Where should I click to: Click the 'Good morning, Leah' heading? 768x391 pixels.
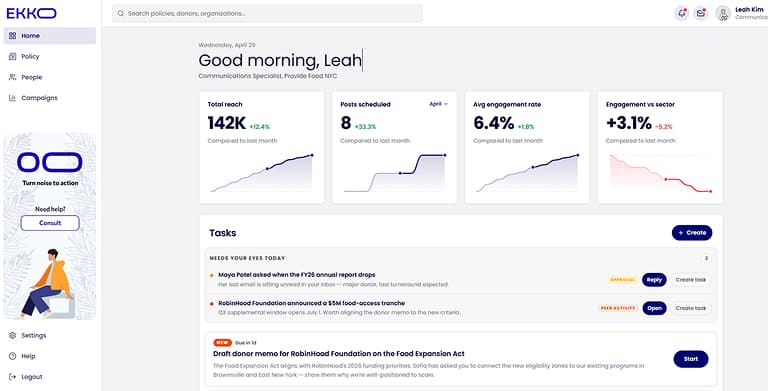pyautogui.click(x=280, y=60)
